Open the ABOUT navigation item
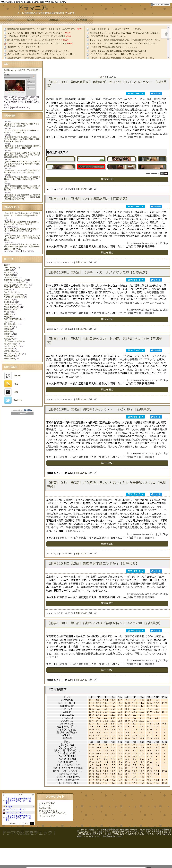Screen dimensions: 172x868 pyautogui.click(x=31, y=20)
